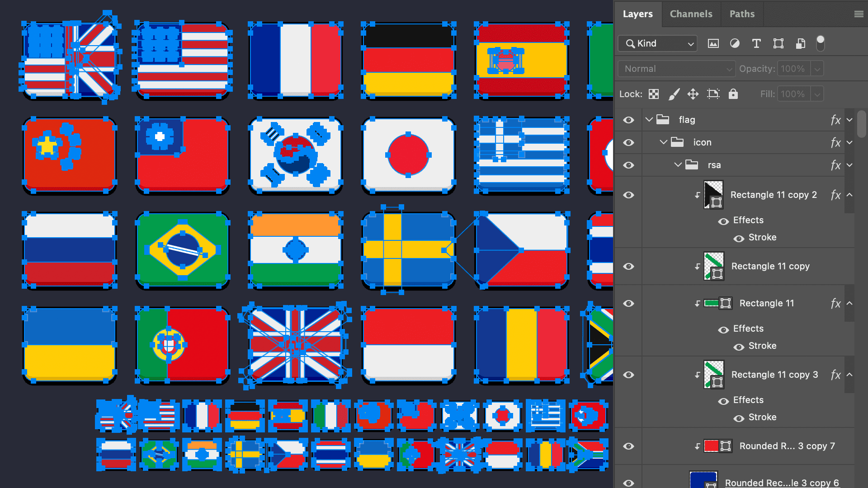868x488 pixels.
Task: Lock the layer position with the move lock
Action: coord(693,94)
